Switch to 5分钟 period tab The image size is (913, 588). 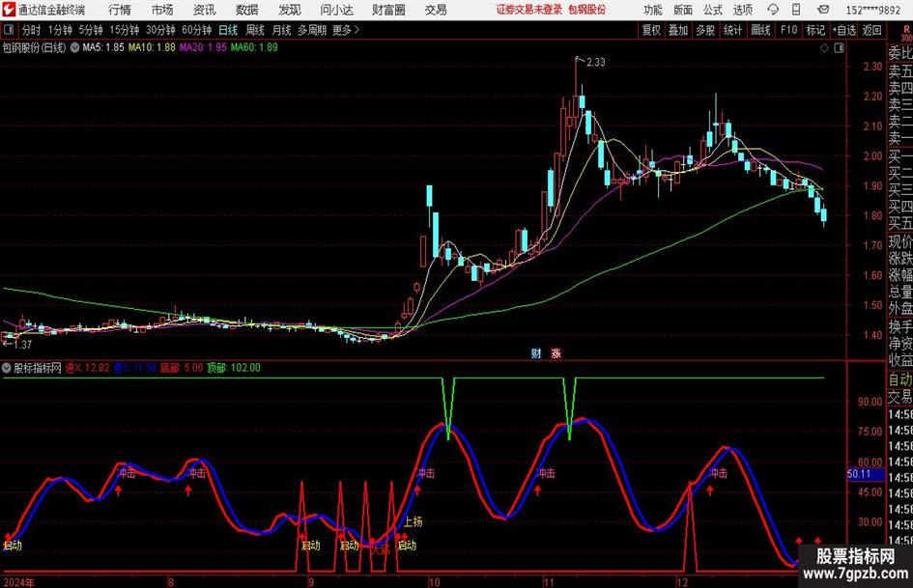pos(91,30)
